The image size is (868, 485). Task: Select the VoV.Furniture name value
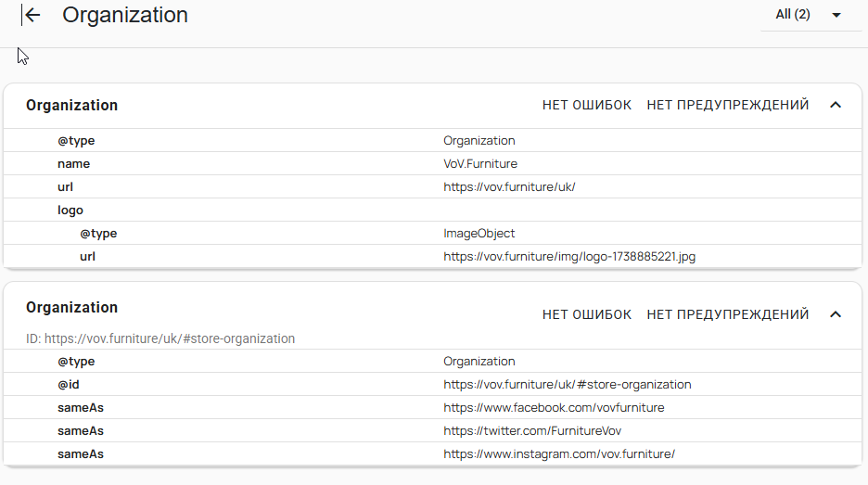coord(480,164)
